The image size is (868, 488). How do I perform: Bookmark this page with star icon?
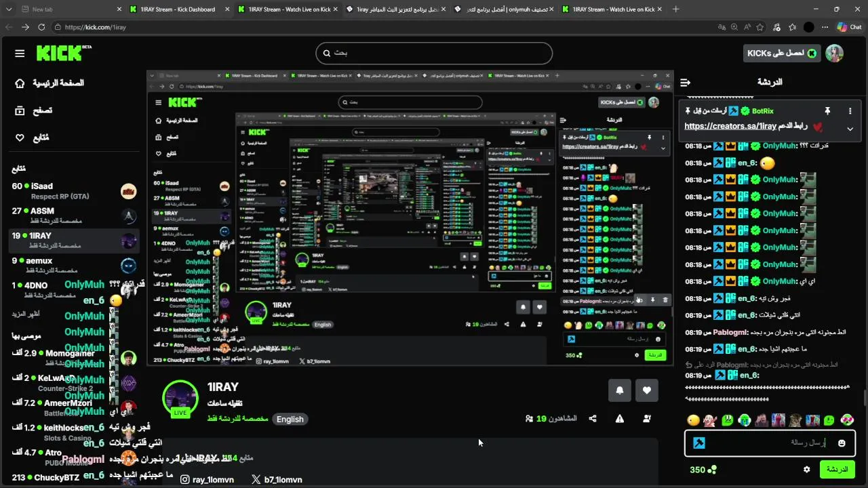pyautogui.click(x=760, y=27)
